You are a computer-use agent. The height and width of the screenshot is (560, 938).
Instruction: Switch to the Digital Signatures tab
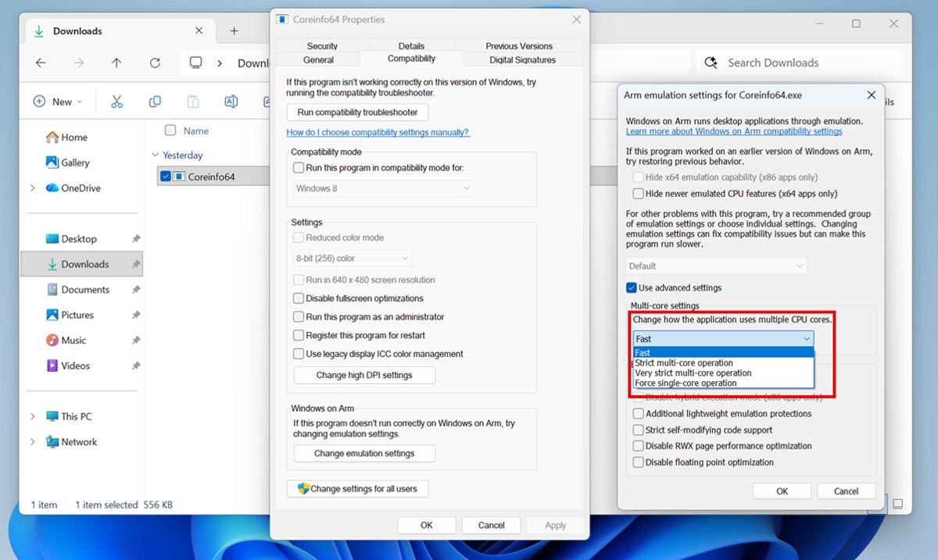523,59
